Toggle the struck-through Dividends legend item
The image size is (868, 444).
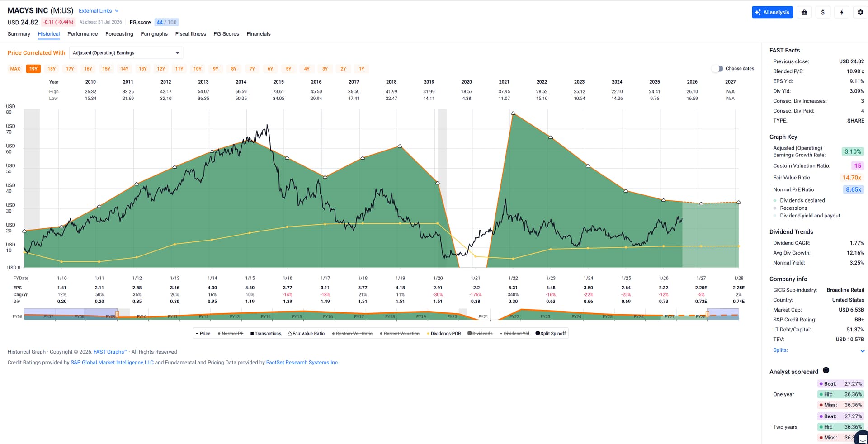[x=480, y=334]
